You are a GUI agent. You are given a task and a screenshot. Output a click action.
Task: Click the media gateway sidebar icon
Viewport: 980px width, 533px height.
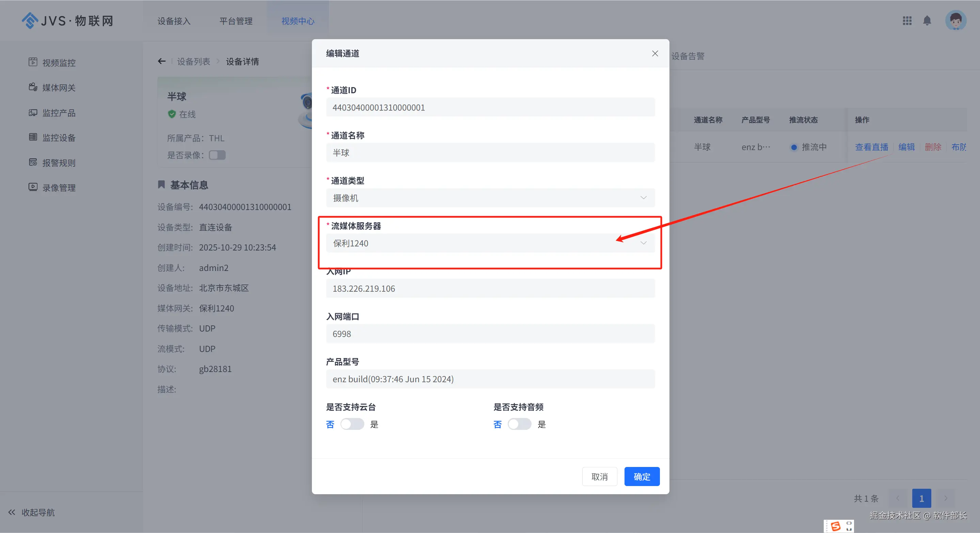click(33, 87)
